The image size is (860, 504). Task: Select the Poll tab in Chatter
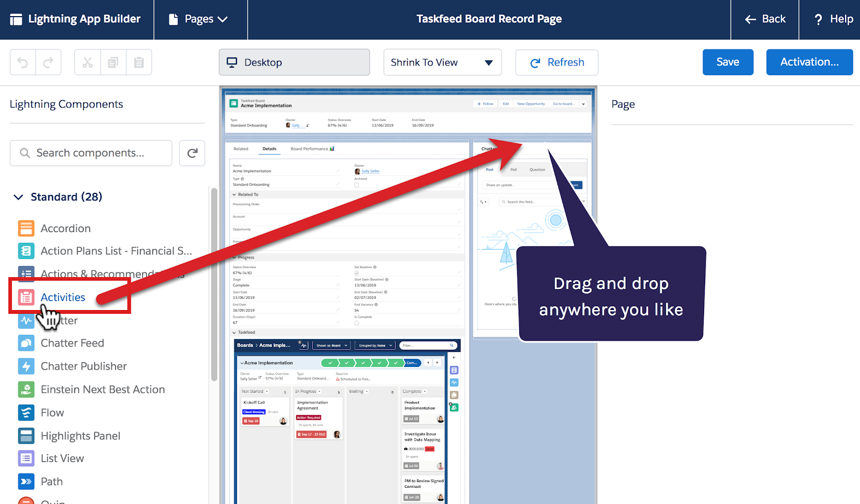click(x=513, y=169)
